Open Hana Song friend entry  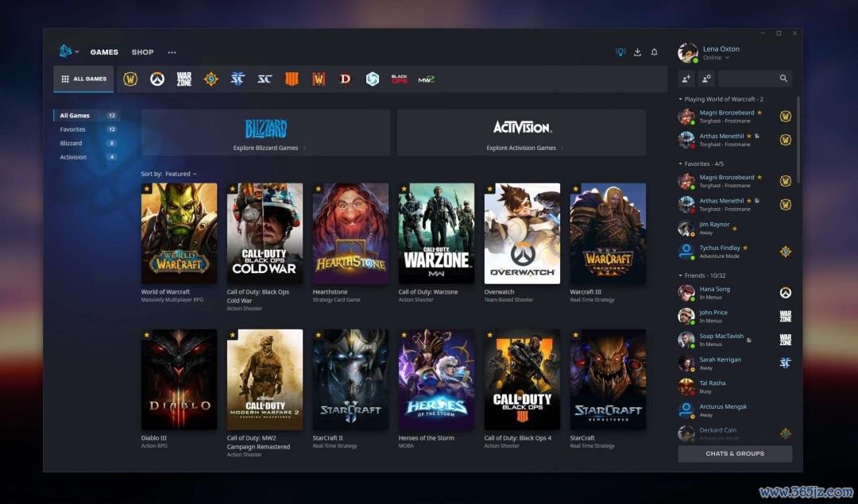pos(735,293)
